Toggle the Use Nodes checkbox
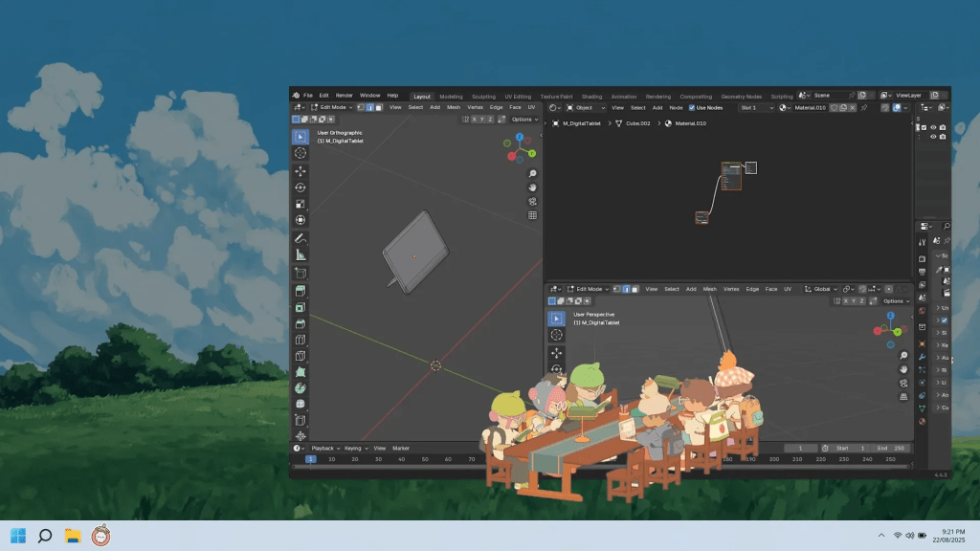The height and width of the screenshot is (551, 980). tap(692, 108)
